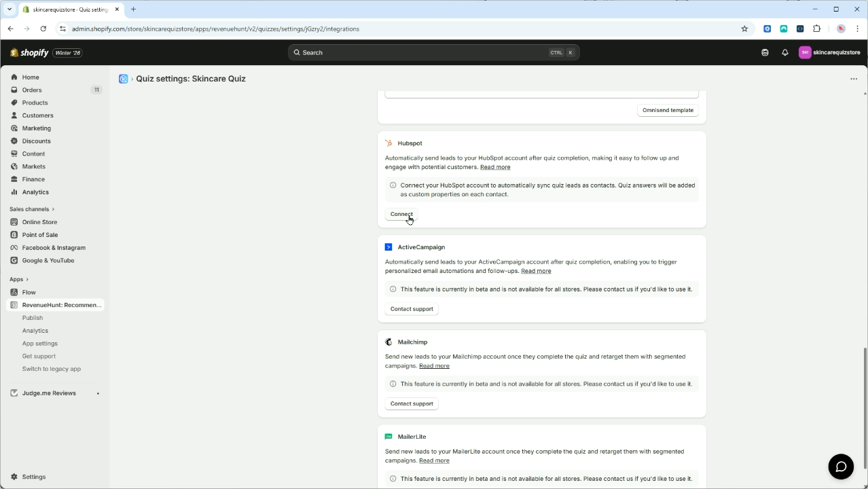
Task: Open browser extensions puzzle icon
Action: (x=816, y=29)
